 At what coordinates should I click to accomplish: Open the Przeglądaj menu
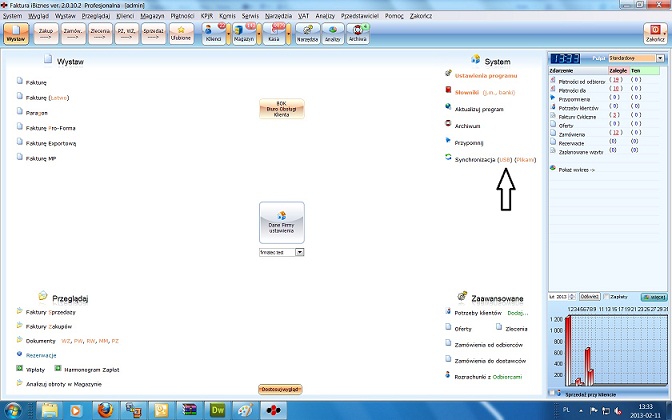pyautogui.click(x=96, y=16)
